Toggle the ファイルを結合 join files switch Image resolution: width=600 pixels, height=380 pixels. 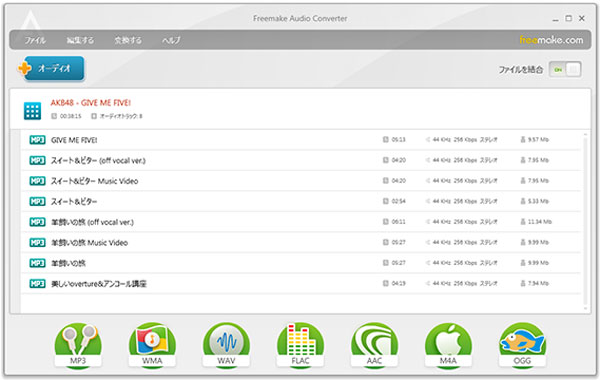click(x=566, y=70)
